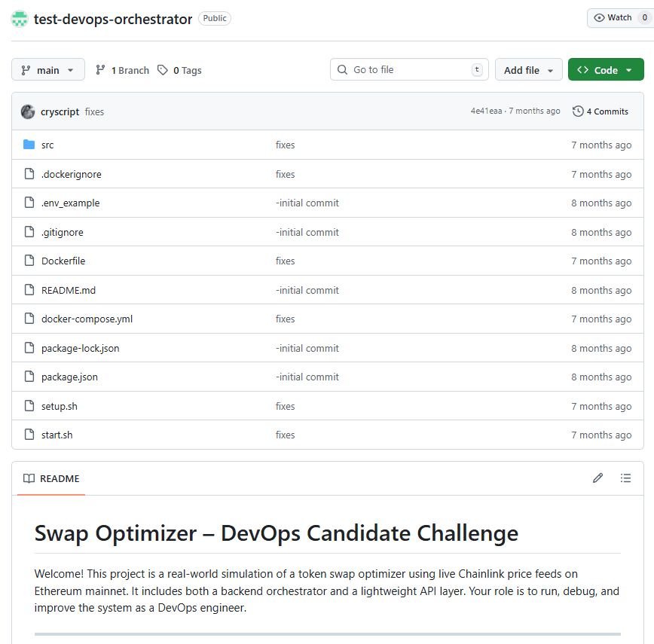Viewport: 654px width, 644px height.
Task: Open the commit history clock icon
Action: [x=577, y=111]
